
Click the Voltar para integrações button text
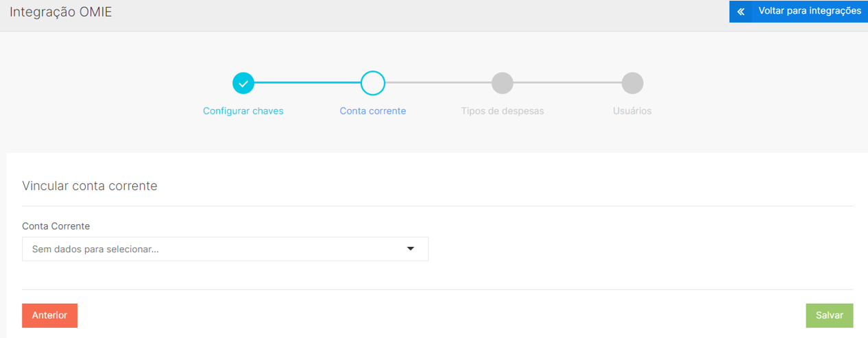809,12
